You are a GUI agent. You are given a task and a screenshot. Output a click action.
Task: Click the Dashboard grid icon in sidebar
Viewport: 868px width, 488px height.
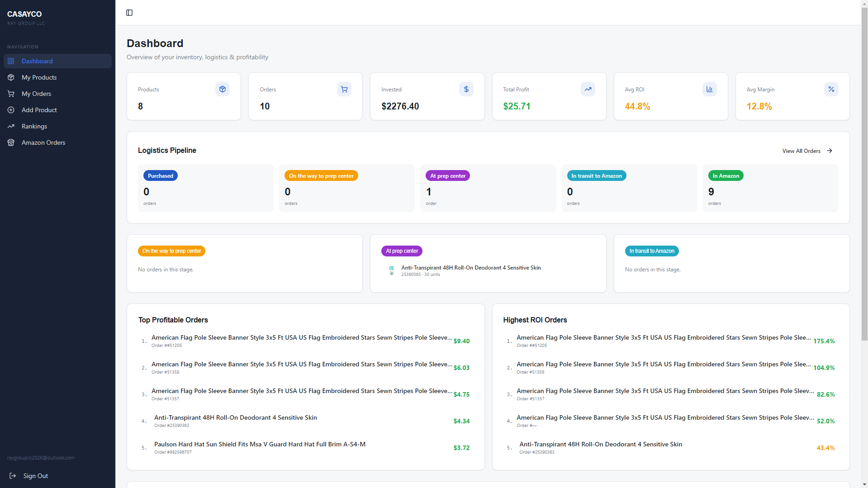click(11, 61)
